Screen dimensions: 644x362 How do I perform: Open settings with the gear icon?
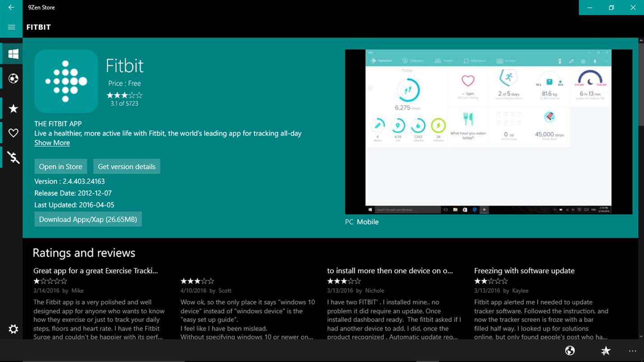pos(13,329)
